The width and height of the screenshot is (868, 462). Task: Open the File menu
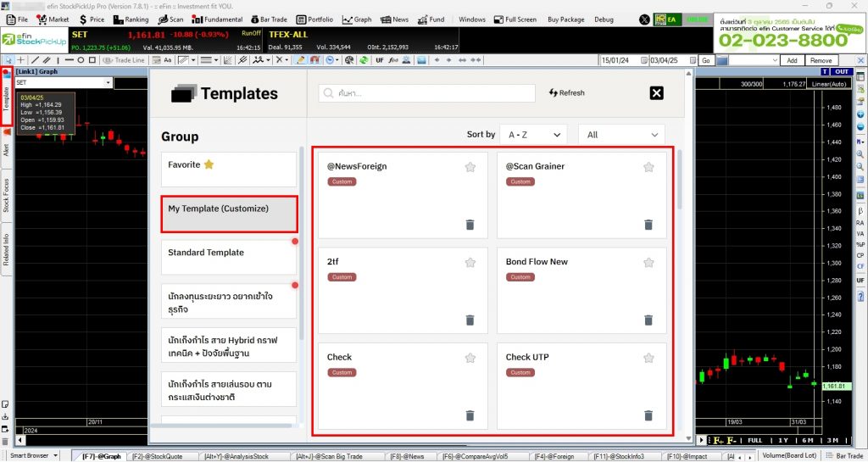pyautogui.click(x=17, y=19)
